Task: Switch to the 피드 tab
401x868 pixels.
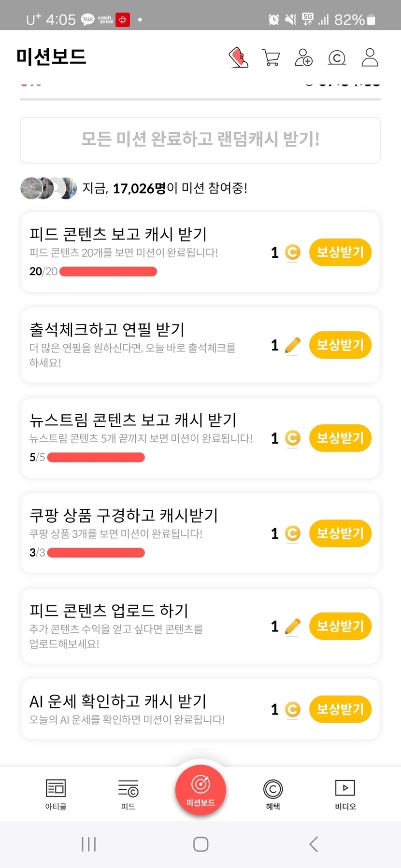Action: click(x=128, y=794)
